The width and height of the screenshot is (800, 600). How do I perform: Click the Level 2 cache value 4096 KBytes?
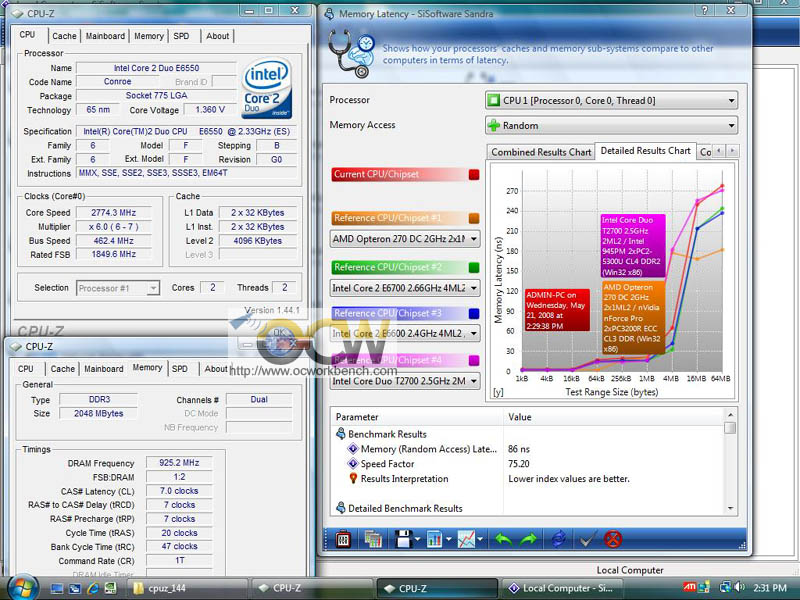[258, 241]
